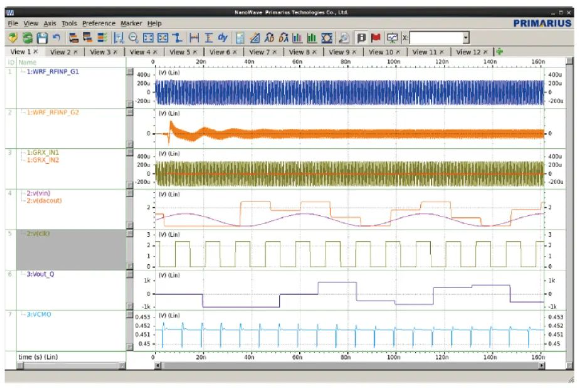Open the Marker menu
Screen dimensions: 586x388
pos(131,23)
